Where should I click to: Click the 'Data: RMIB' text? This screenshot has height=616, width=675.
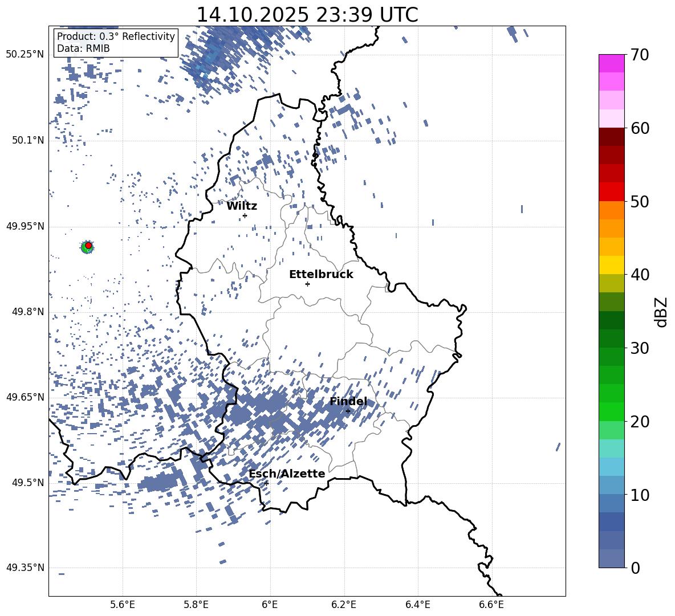pyautogui.click(x=83, y=48)
